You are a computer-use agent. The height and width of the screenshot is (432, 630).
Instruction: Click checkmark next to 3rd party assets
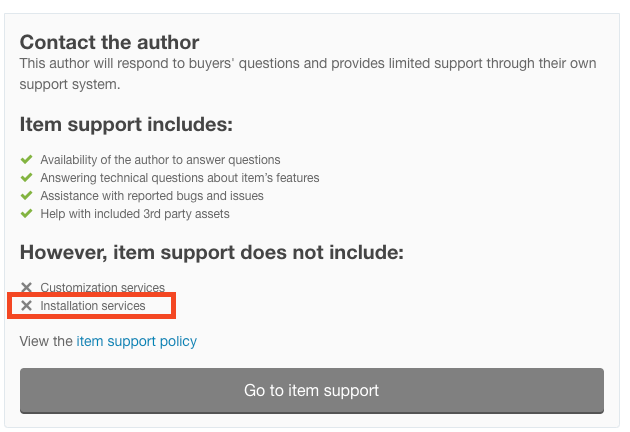(x=27, y=213)
